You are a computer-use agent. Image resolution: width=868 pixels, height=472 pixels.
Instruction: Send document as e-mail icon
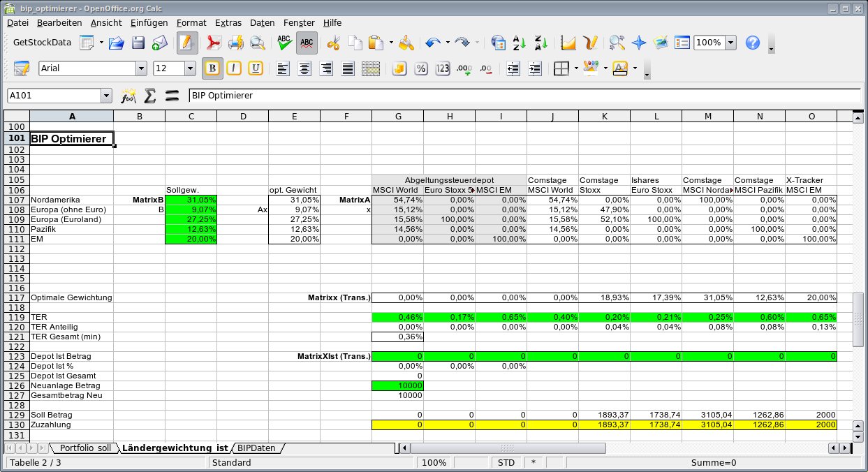160,43
